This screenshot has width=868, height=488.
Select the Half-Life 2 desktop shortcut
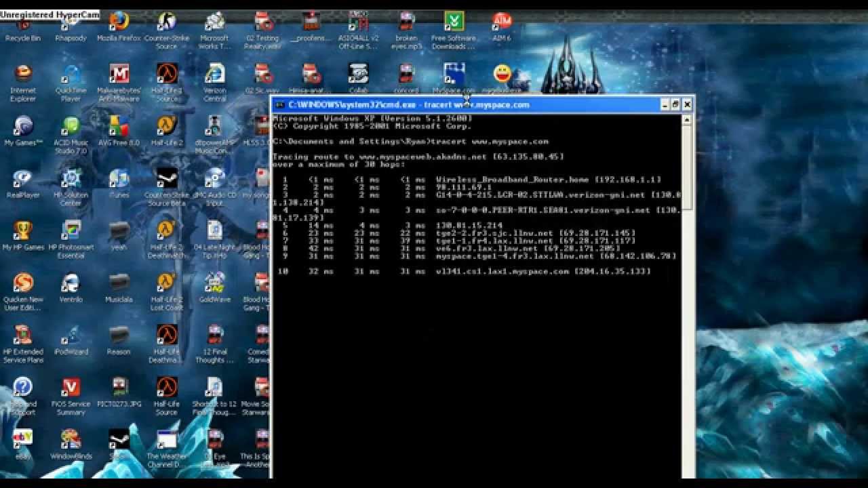click(x=166, y=131)
